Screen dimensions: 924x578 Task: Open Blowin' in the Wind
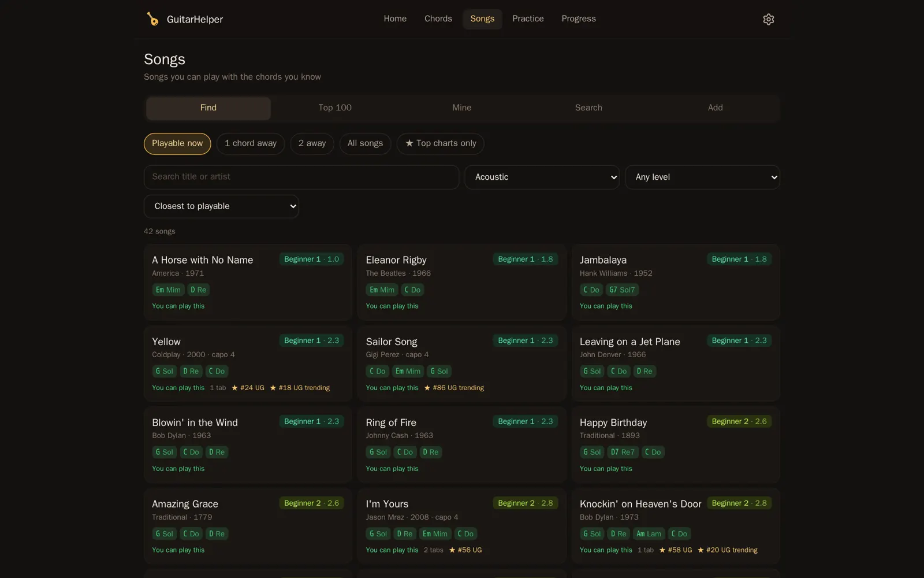click(x=248, y=444)
